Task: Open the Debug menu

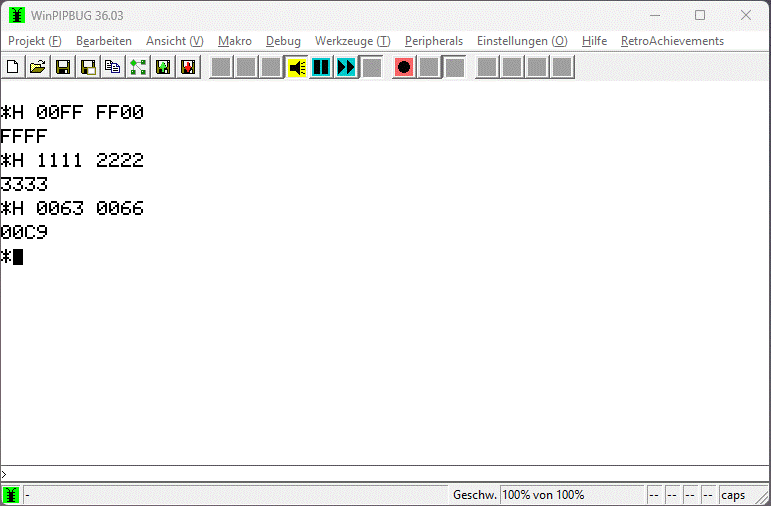Action: click(x=283, y=41)
